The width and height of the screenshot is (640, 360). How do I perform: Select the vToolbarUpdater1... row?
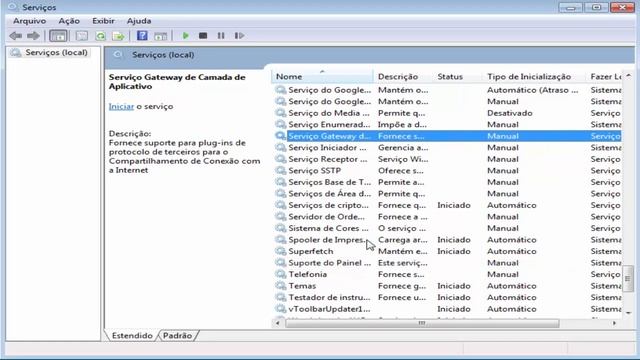click(x=448, y=309)
